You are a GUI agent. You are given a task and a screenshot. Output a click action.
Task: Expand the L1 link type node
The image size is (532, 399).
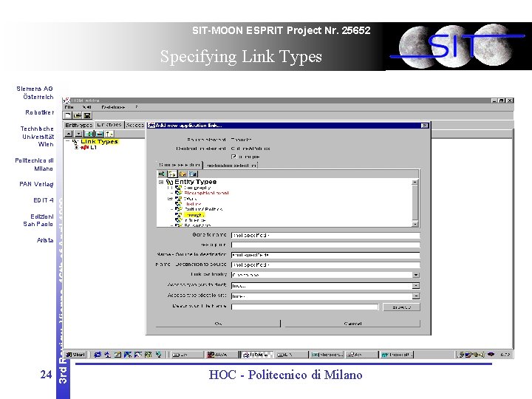(x=76, y=148)
